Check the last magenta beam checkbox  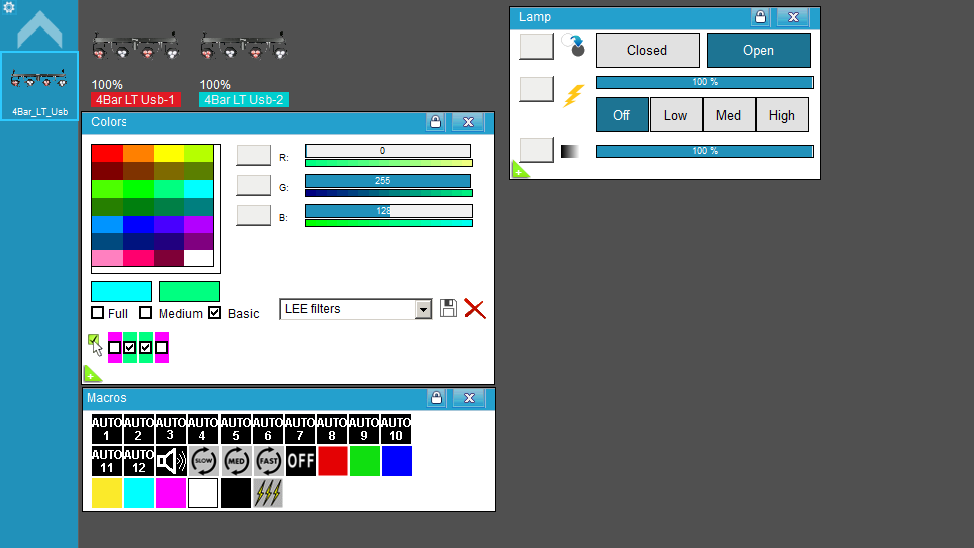pos(162,347)
